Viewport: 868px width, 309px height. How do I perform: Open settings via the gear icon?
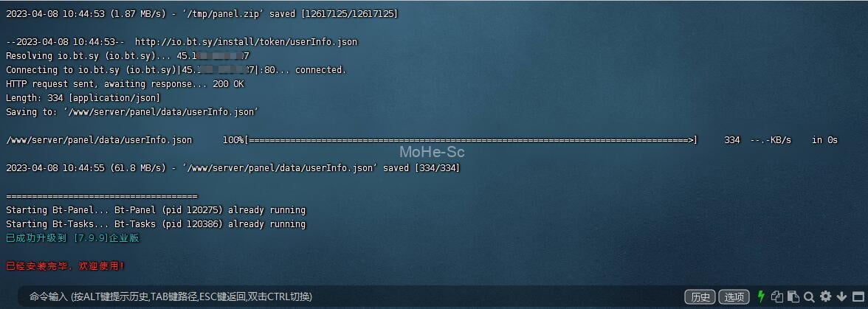pos(826,297)
